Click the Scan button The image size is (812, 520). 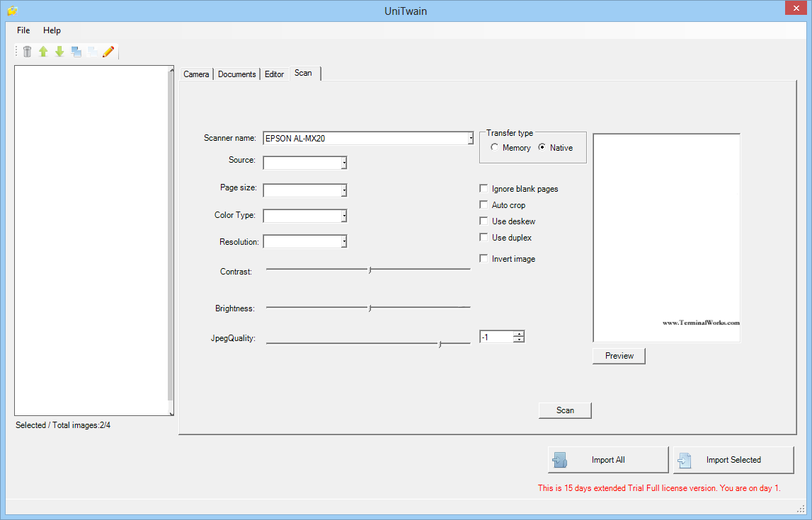click(565, 410)
